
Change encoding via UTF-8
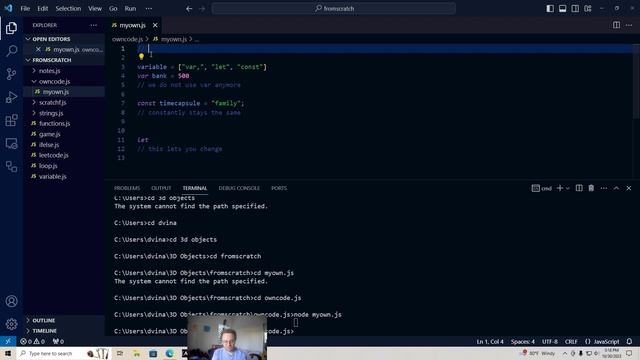[550, 341]
